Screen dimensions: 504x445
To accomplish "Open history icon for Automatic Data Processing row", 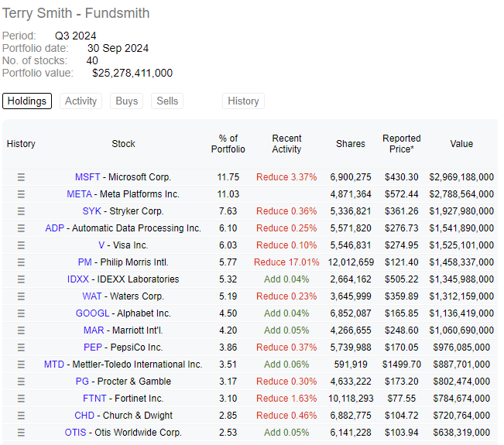I will 21,228.
